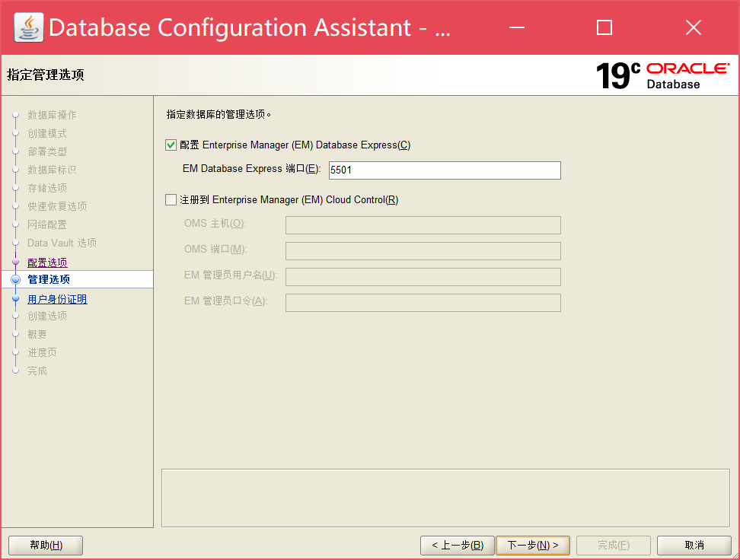Click the step circle beside 用户身份证明
The width and height of the screenshot is (740, 560).
17,297
